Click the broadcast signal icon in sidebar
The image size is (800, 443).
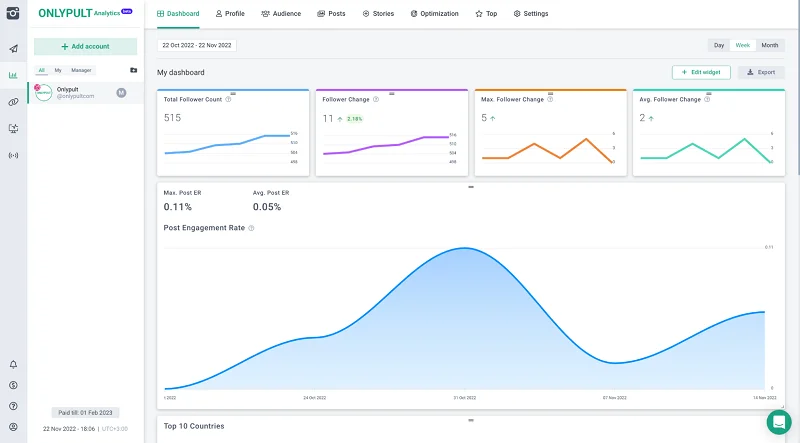click(x=13, y=156)
